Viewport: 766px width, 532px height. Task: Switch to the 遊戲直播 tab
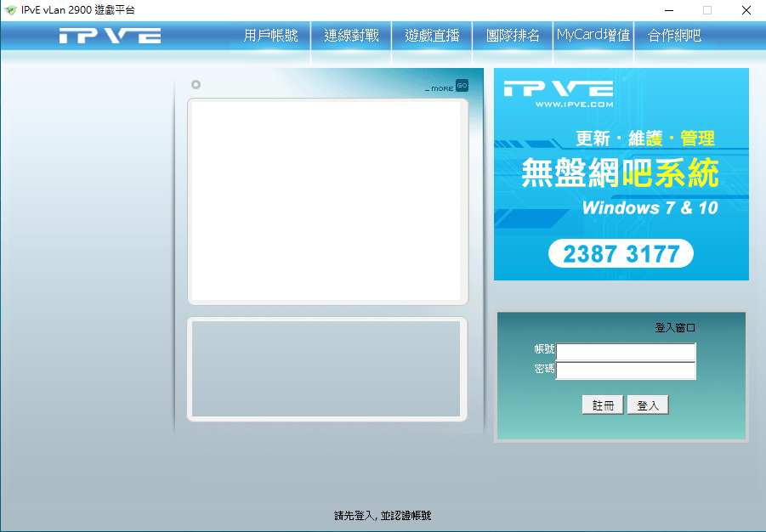pyautogui.click(x=432, y=36)
